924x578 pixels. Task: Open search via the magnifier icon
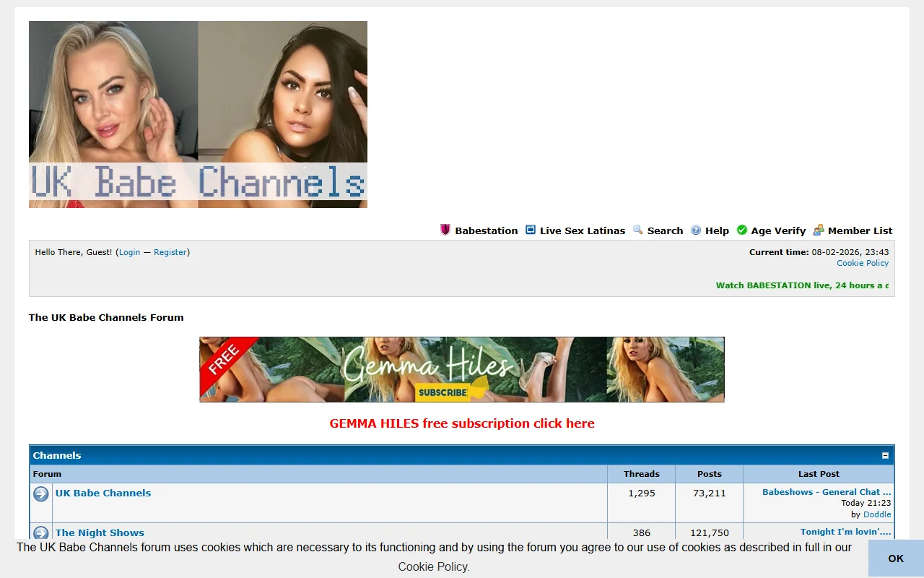638,230
